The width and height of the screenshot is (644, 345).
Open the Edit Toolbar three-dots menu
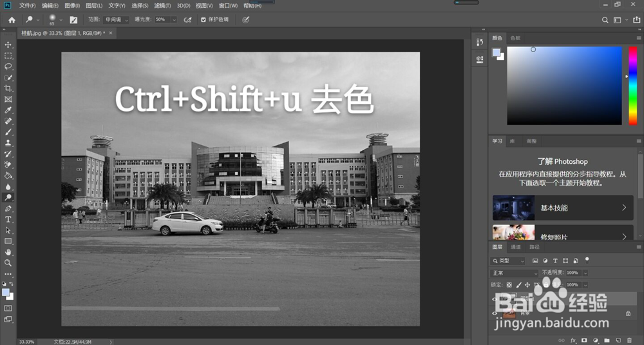point(8,273)
